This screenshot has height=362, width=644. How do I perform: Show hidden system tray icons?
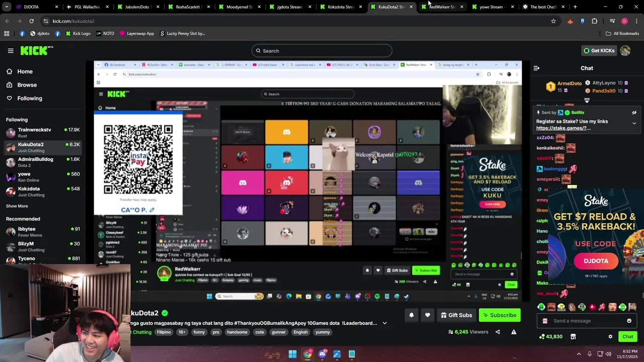point(579,354)
